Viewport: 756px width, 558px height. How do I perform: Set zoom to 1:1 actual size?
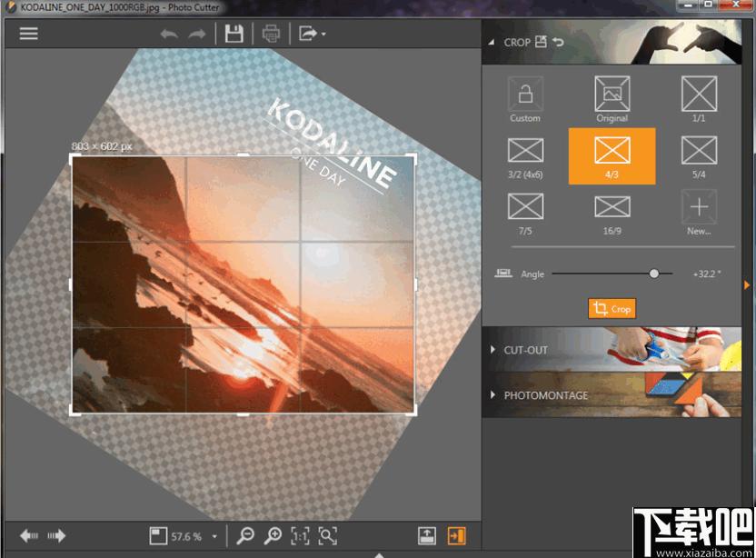point(300,536)
